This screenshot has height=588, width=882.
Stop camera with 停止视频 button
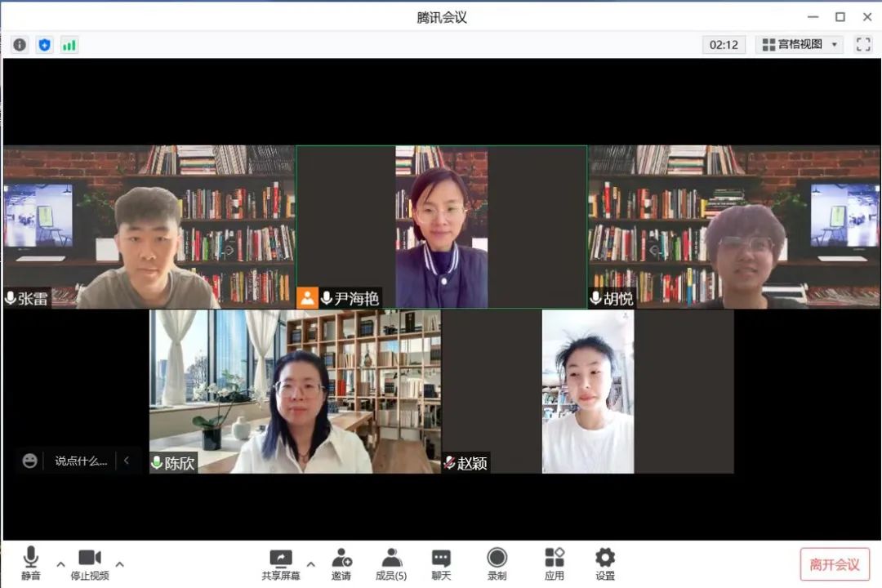(90, 564)
